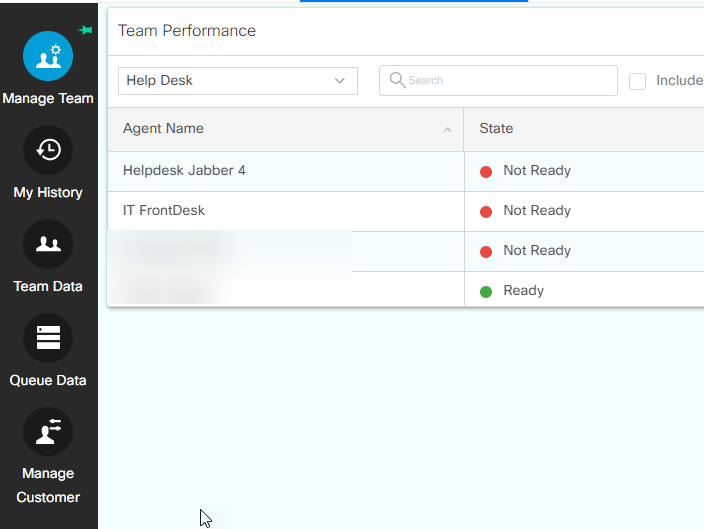Click the Ready state text
The image size is (704, 529).
pyautogui.click(x=524, y=290)
